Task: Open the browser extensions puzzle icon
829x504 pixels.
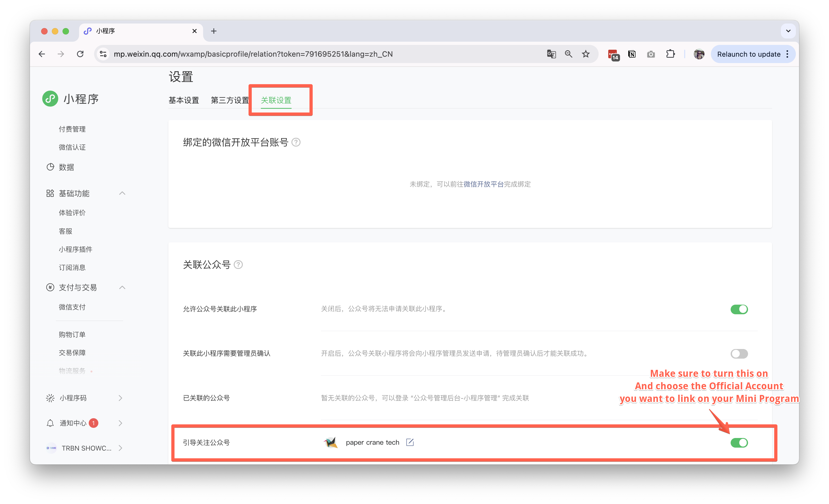Action: (670, 54)
